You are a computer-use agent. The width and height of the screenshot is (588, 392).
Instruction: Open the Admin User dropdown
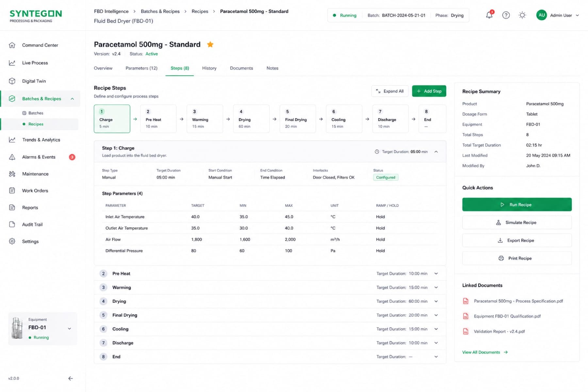click(x=557, y=15)
